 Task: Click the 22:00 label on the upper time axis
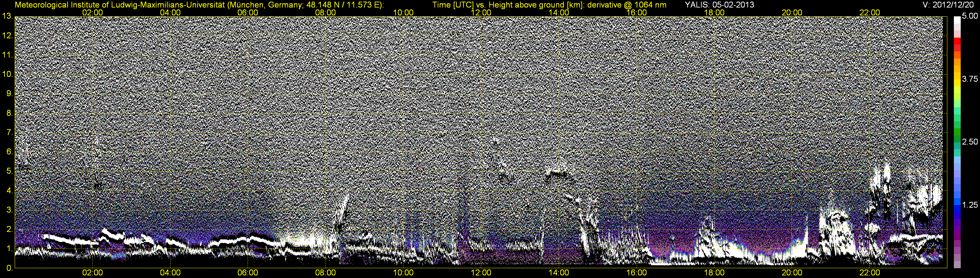870,12
